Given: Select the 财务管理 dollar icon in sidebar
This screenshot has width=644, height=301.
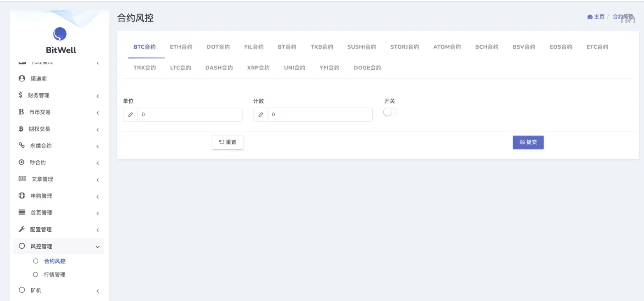Looking at the screenshot, I should pyautogui.click(x=21, y=95).
